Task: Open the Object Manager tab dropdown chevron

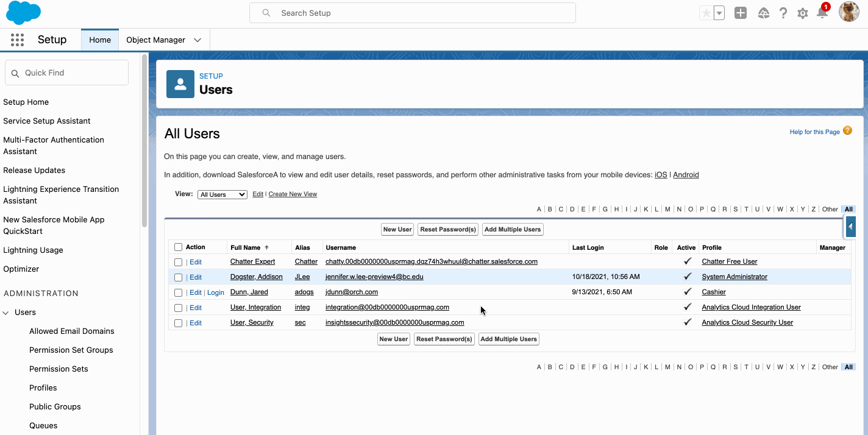Action: 197,40
